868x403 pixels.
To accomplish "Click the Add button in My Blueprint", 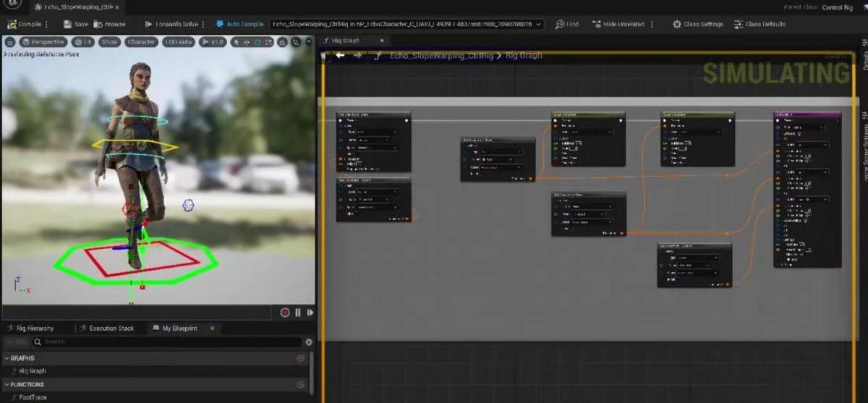I will [15, 342].
